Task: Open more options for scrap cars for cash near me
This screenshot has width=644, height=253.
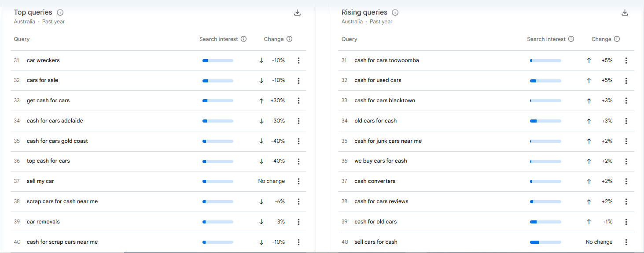Action: pyautogui.click(x=298, y=201)
